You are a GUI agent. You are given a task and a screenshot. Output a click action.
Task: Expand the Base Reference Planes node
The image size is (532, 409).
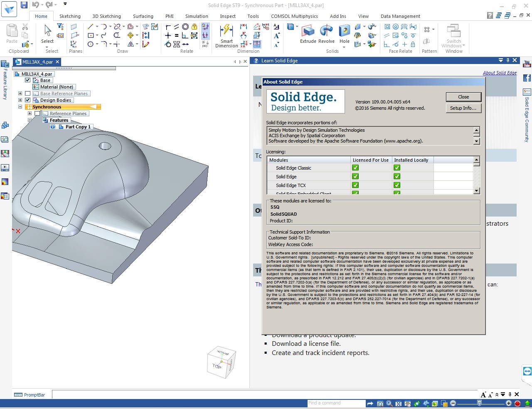pos(20,94)
